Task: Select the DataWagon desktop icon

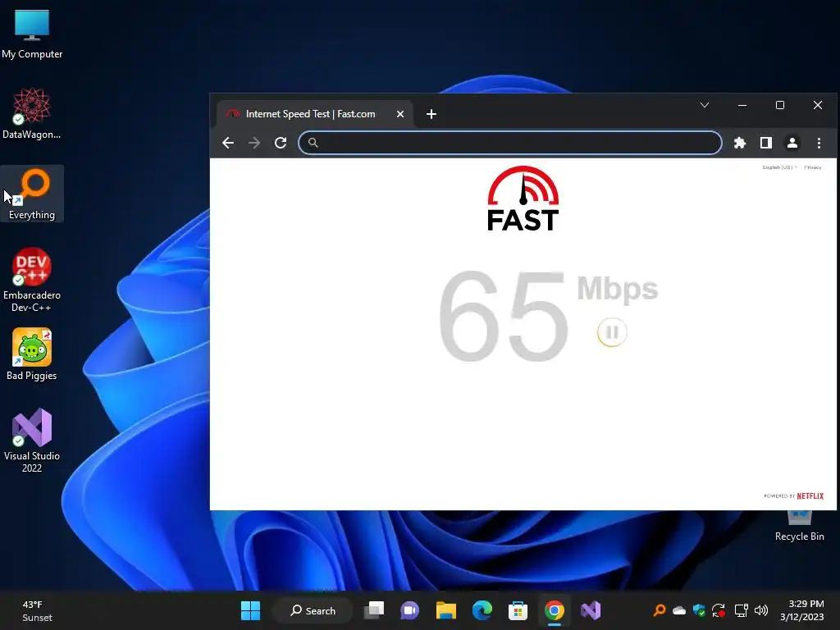Action: (x=32, y=113)
